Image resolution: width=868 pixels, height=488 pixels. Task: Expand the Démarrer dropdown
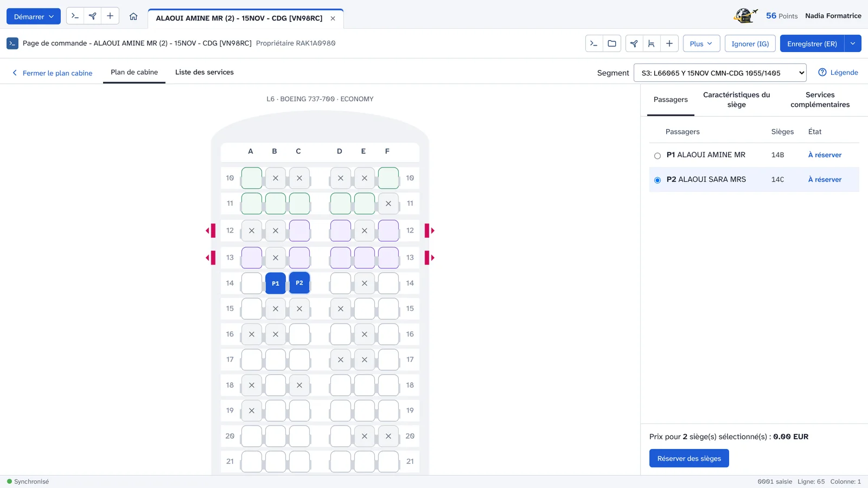(34, 16)
